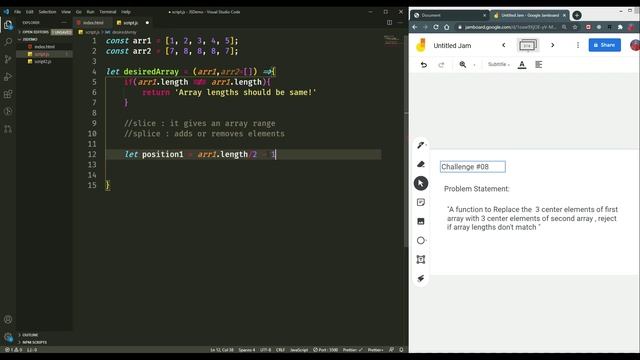640x360 pixels.
Task: Undo the last action in Jamboard
Action: 424,64
